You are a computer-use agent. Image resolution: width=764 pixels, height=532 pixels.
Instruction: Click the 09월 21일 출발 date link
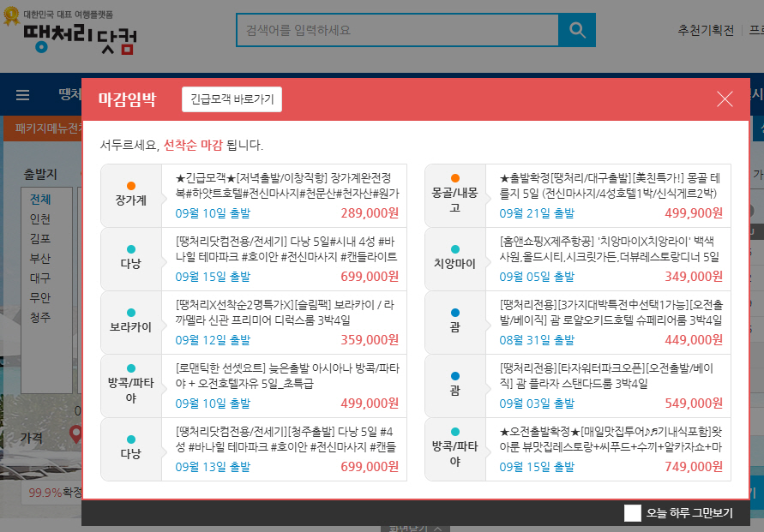tap(536, 214)
